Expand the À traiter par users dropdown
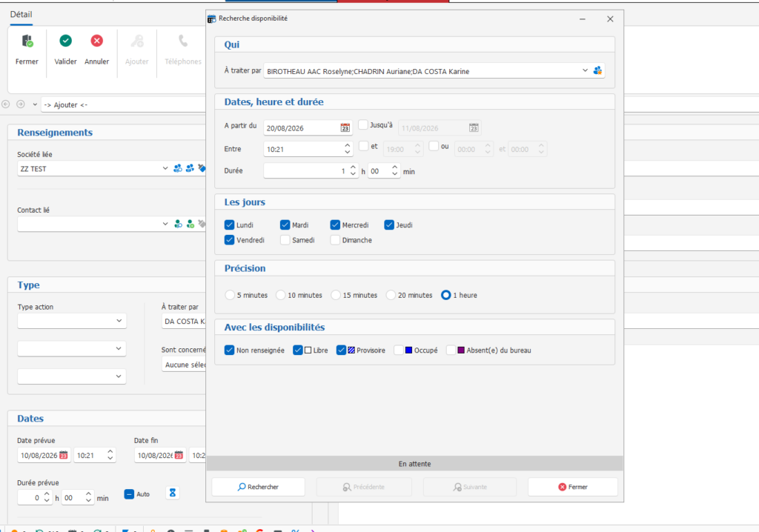759x532 pixels. 585,70
